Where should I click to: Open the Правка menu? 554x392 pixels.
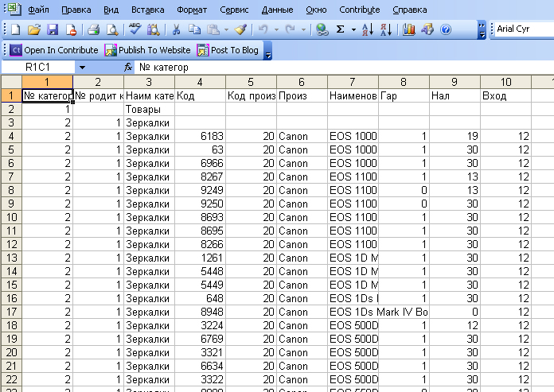(x=76, y=10)
